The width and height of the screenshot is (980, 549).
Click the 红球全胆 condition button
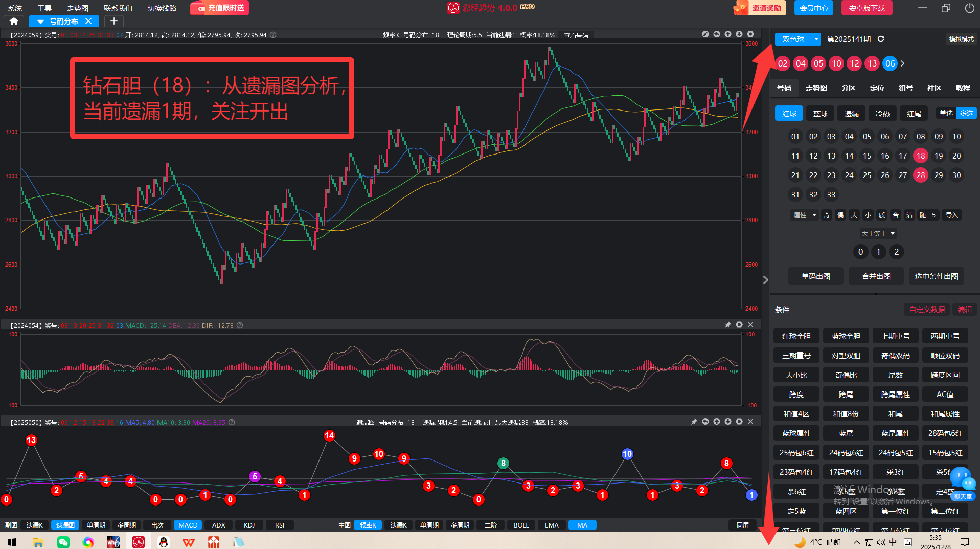pos(796,336)
